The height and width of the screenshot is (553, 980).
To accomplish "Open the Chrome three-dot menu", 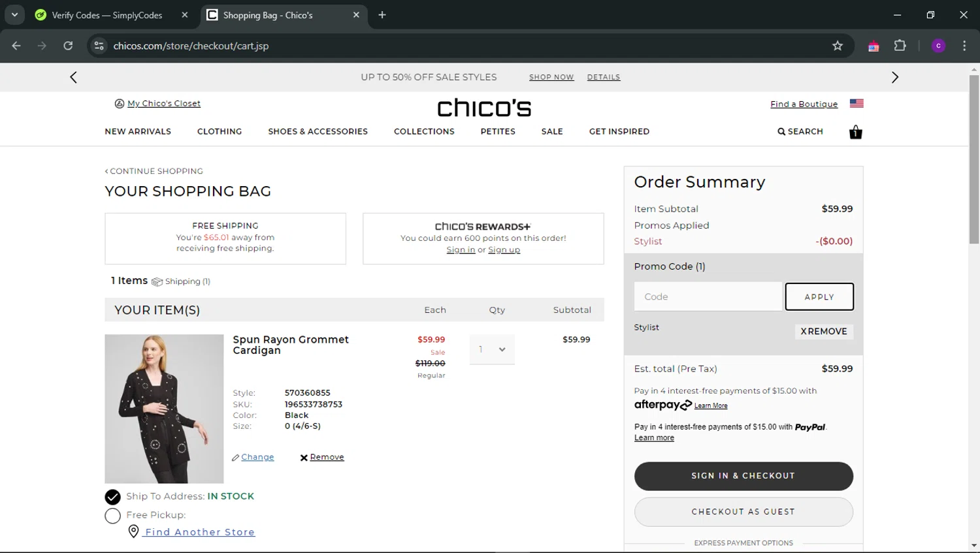I will coord(964,46).
